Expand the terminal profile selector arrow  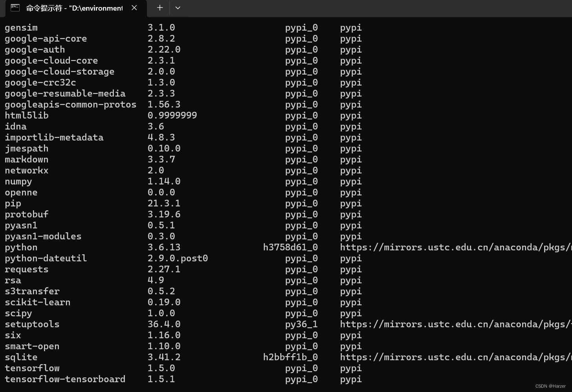pos(178,8)
